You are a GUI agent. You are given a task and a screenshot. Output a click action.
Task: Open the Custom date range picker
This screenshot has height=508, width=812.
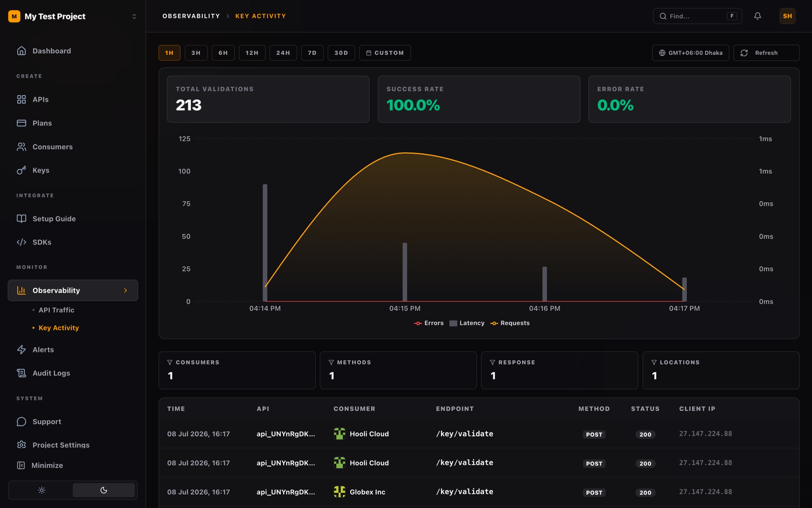click(x=385, y=53)
